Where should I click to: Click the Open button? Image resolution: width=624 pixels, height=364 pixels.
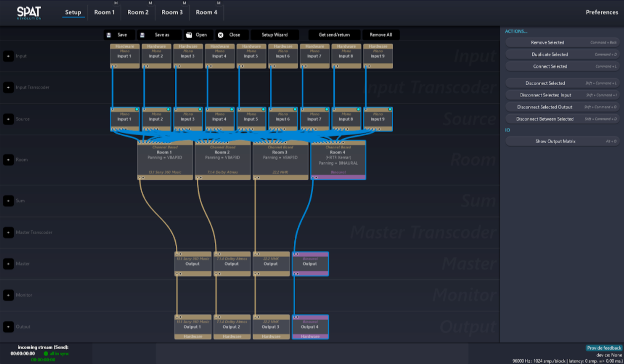coord(198,35)
